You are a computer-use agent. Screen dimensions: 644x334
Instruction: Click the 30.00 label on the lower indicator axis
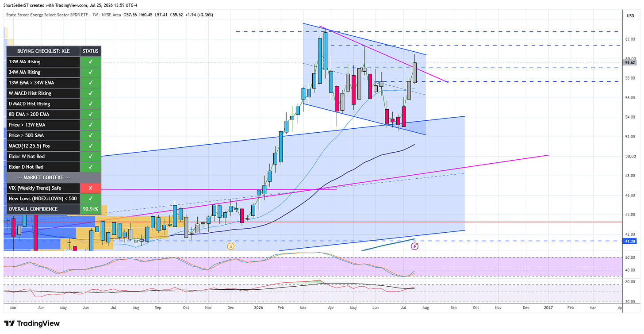coord(629,302)
